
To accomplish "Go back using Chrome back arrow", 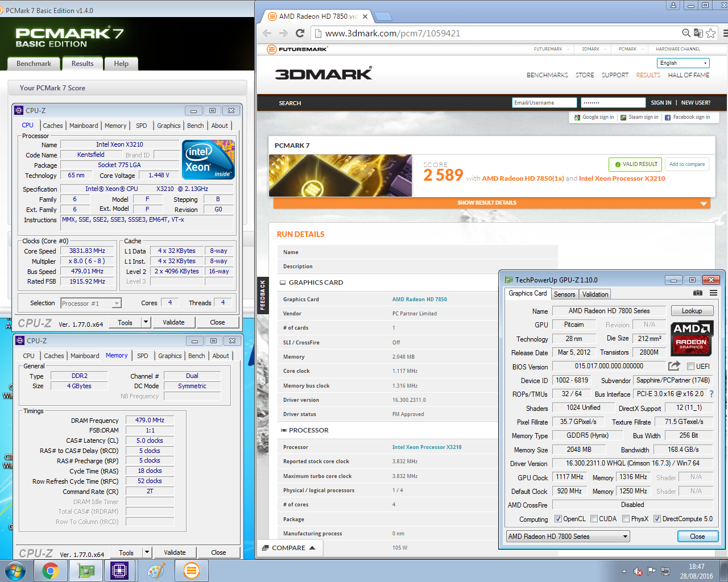I will (x=267, y=33).
